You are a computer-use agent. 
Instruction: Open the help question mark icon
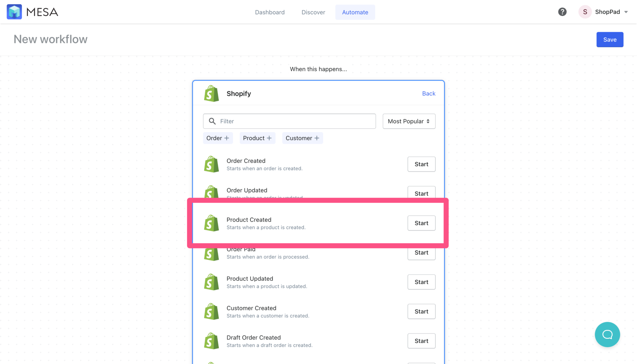[562, 12]
